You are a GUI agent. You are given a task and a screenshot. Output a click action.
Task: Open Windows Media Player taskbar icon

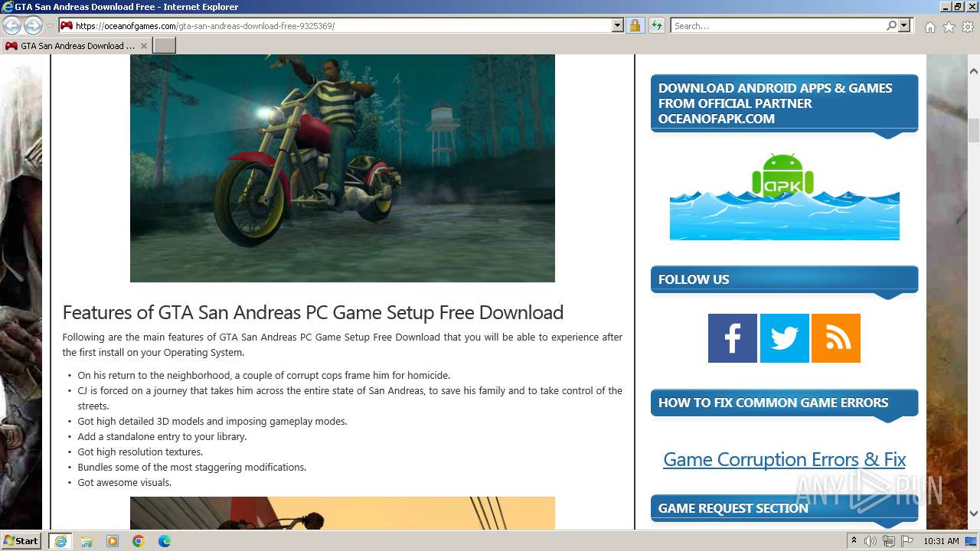pyautogui.click(x=113, y=541)
